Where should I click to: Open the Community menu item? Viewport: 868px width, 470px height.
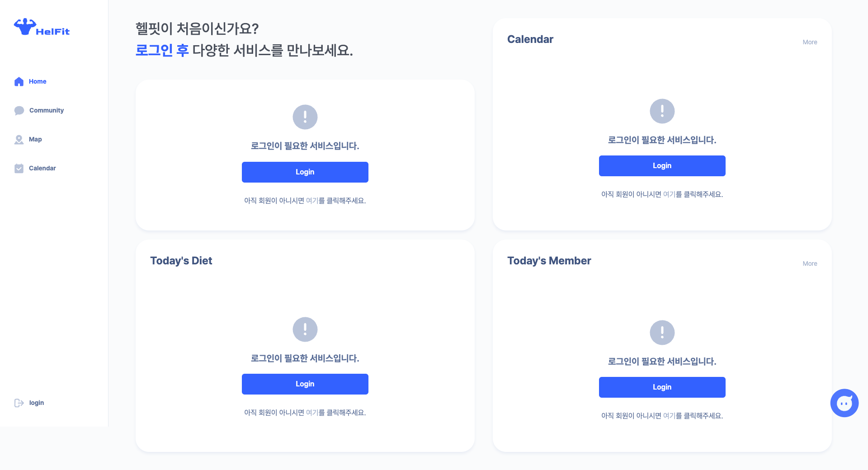(46, 110)
